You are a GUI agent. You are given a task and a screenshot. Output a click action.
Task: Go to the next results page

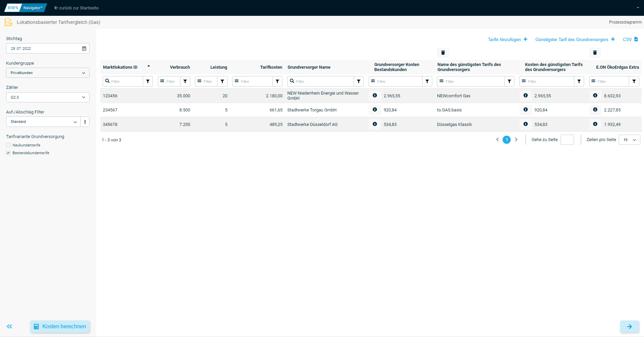516,139
